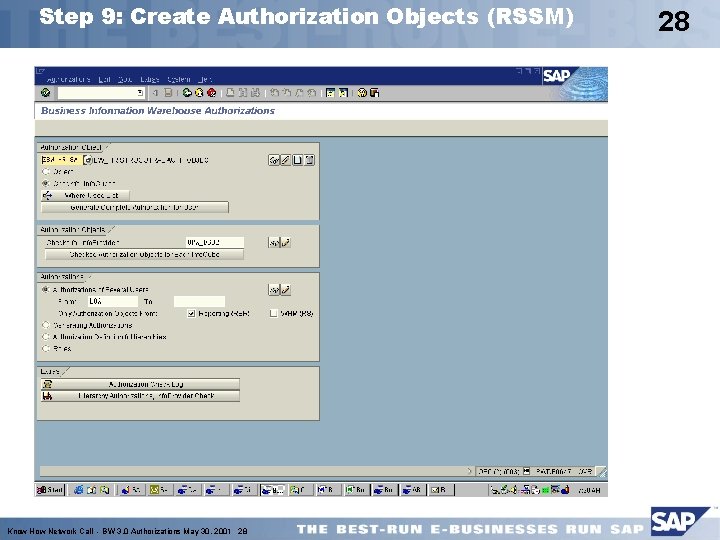Image resolution: width=720 pixels, height=540 pixels.
Task: Click the Find Next toolbar icon
Action: pyautogui.click(x=255, y=93)
